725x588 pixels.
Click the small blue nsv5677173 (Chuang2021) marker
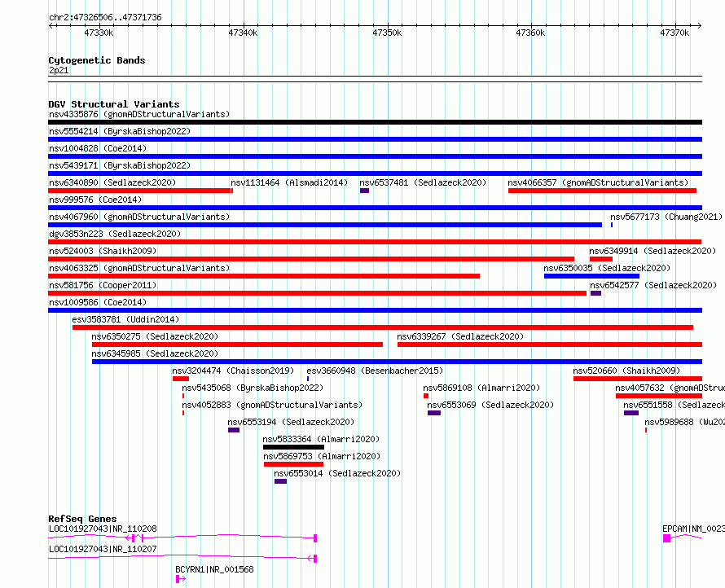point(612,225)
